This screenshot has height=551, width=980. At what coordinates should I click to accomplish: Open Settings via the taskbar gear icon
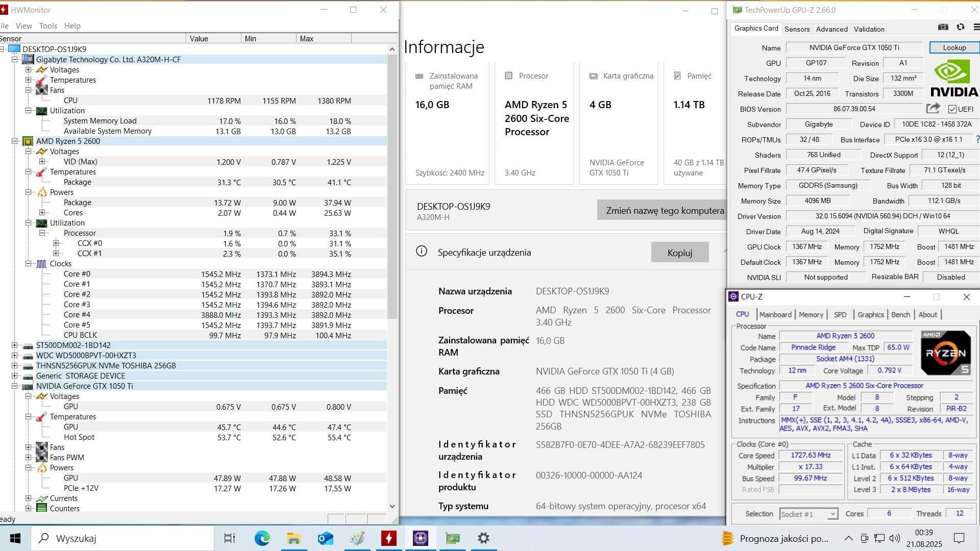point(483,538)
